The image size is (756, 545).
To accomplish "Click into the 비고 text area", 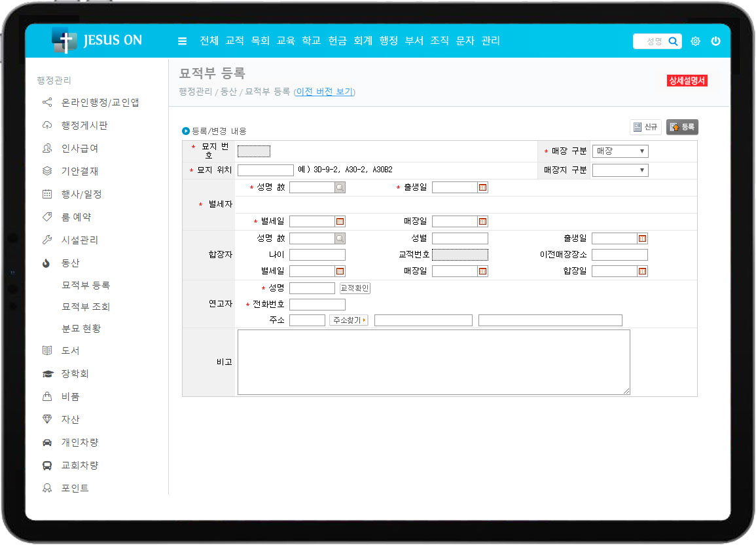I will 433,362.
